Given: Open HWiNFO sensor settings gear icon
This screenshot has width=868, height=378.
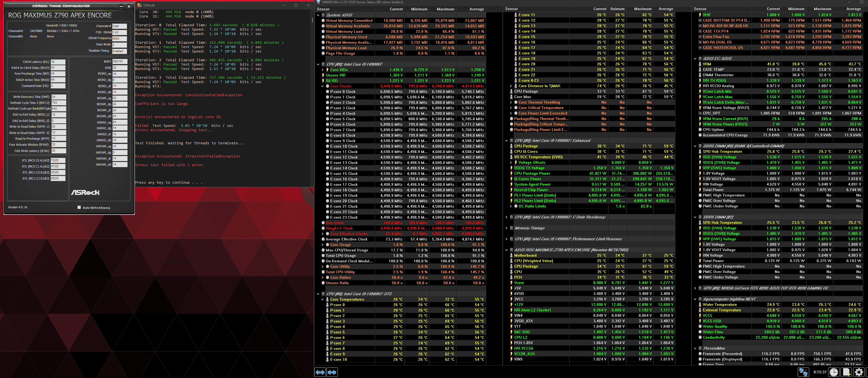Looking at the screenshot, I should coord(859,372).
